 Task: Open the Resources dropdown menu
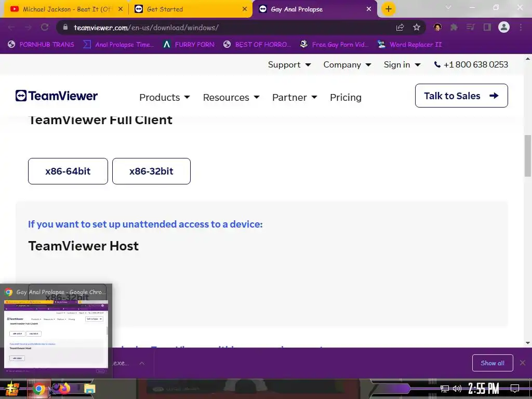coord(231,97)
